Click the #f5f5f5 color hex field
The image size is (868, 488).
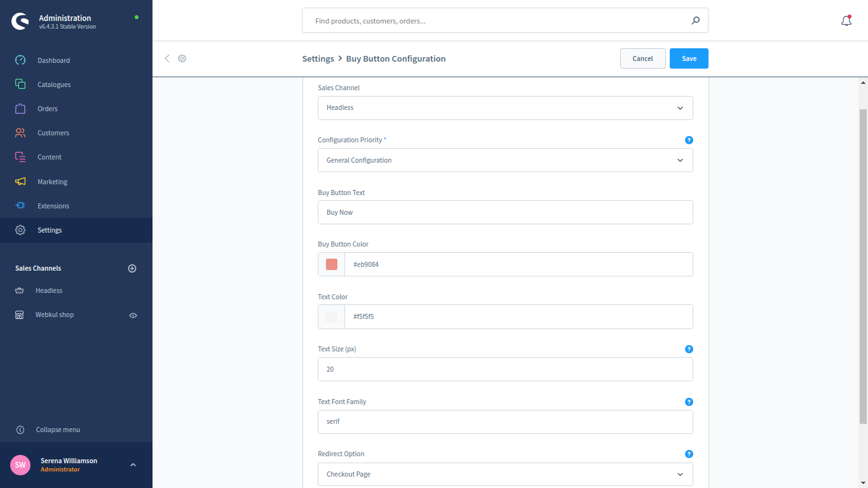click(x=519, y=316)
